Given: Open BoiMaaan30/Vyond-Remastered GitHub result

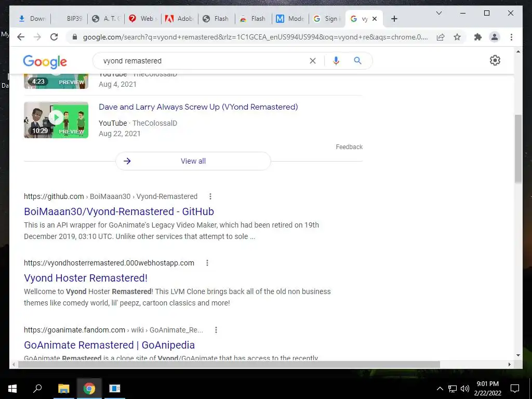Looking at the screenshot, I should pos(119,211).
